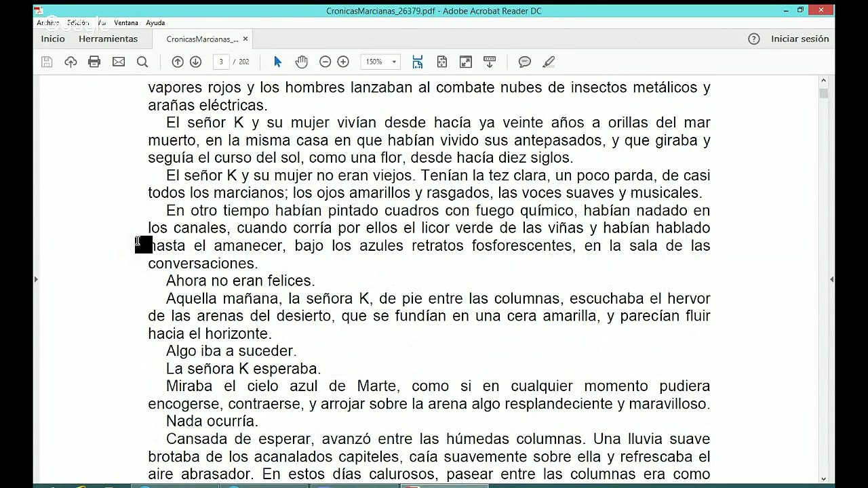This screenshot has height=488, width=868.
Task: Select the arrow selection tool
Action: coord(277,62)
